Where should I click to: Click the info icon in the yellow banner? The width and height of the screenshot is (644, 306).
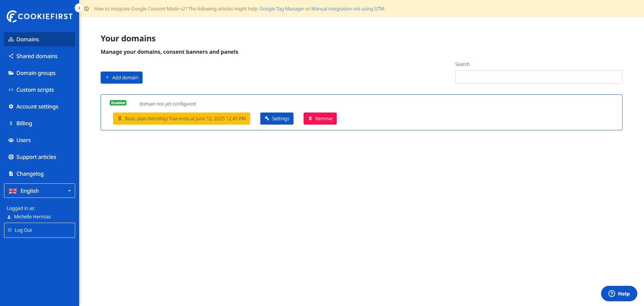tap(87, 9)
